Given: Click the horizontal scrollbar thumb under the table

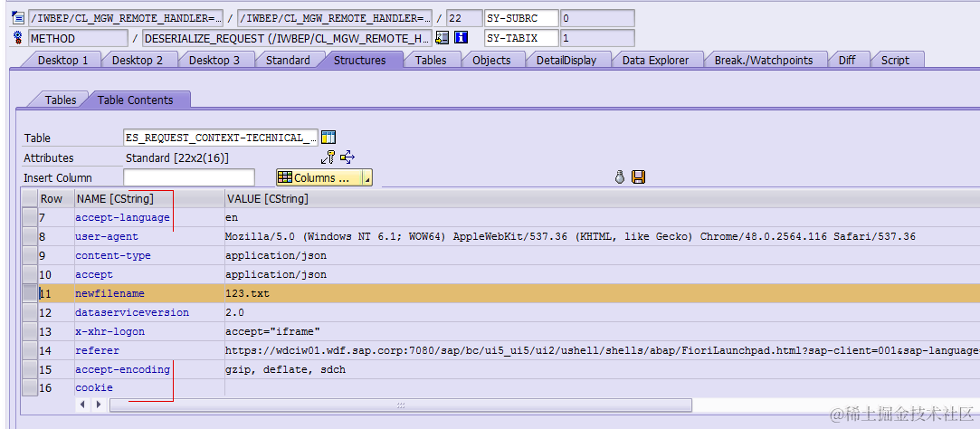Looking at the screenshot, I should [x=401, y=405].
